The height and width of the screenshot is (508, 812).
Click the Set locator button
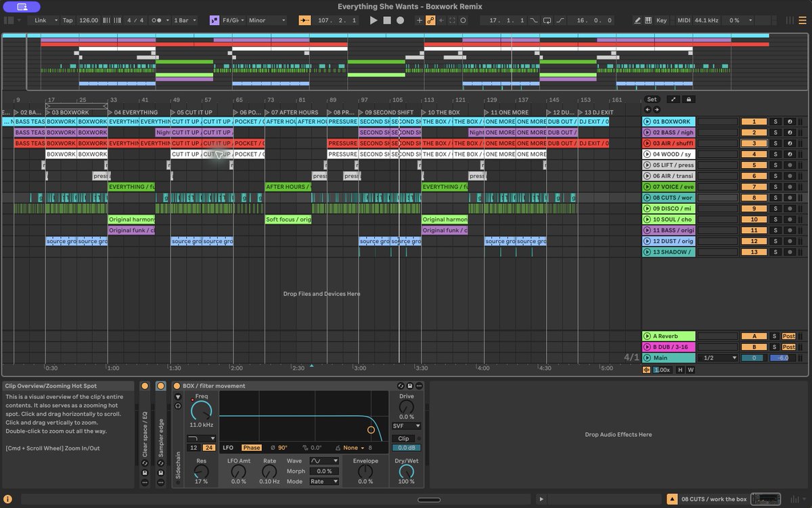click(652, 99)
